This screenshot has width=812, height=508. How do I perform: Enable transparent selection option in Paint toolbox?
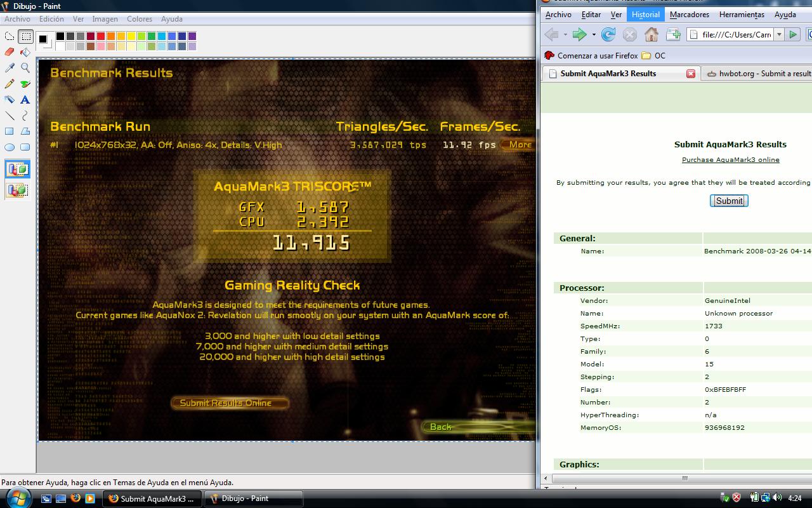[x=18, y=189]
